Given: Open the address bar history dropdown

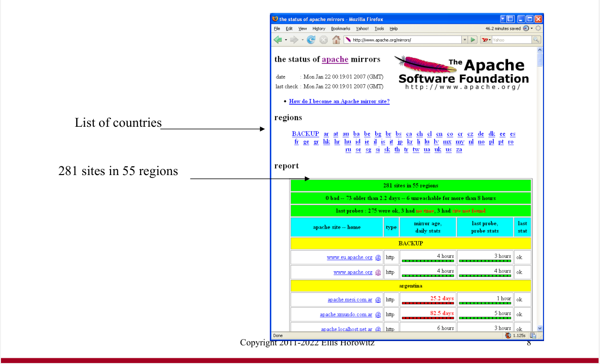Looking at the screenshot, I should tap(464, 40).
